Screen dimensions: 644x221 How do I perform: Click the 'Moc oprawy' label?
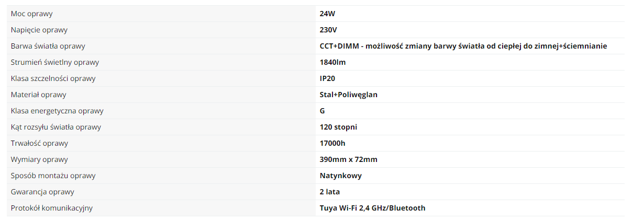tap(31, 14)
